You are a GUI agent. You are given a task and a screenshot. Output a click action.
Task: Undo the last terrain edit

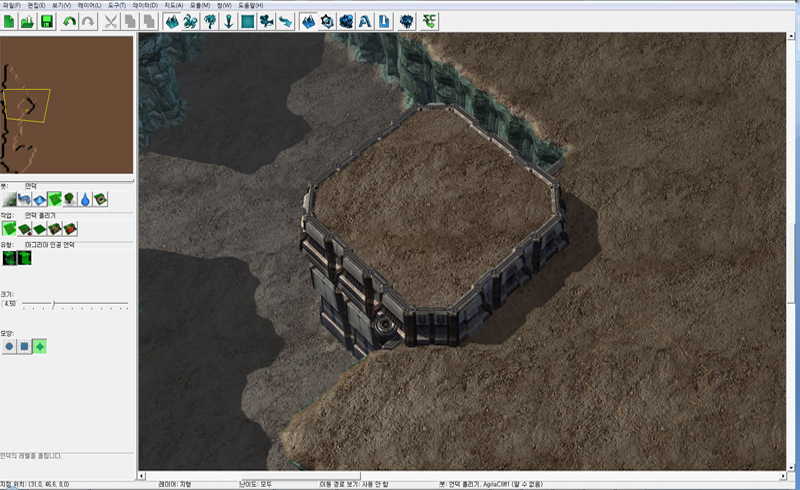point(69,21)
